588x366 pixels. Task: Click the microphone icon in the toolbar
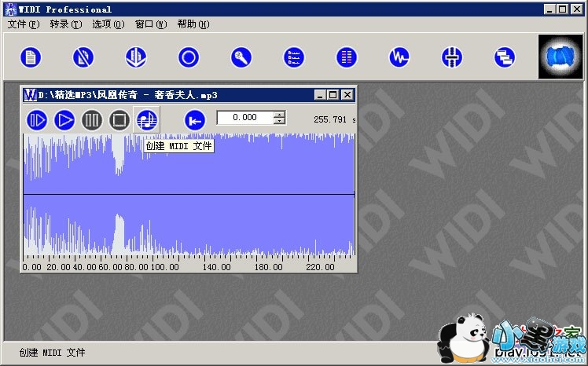coord(241,57)
